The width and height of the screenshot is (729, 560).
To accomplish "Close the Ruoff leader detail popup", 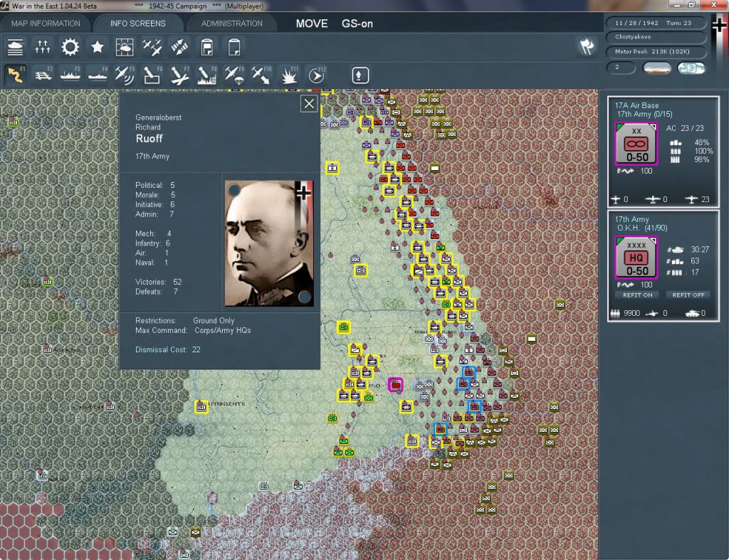I will tap(309, 104).
